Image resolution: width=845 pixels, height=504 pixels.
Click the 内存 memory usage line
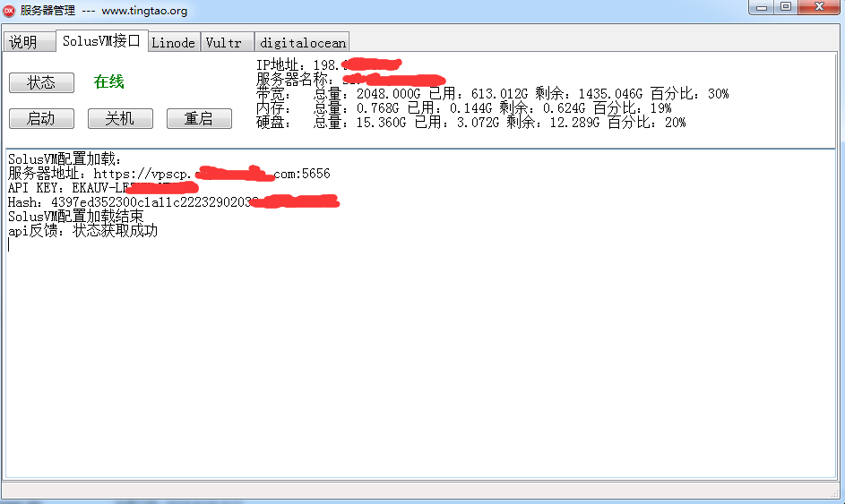pyautogui.click(x=463, y=108)
